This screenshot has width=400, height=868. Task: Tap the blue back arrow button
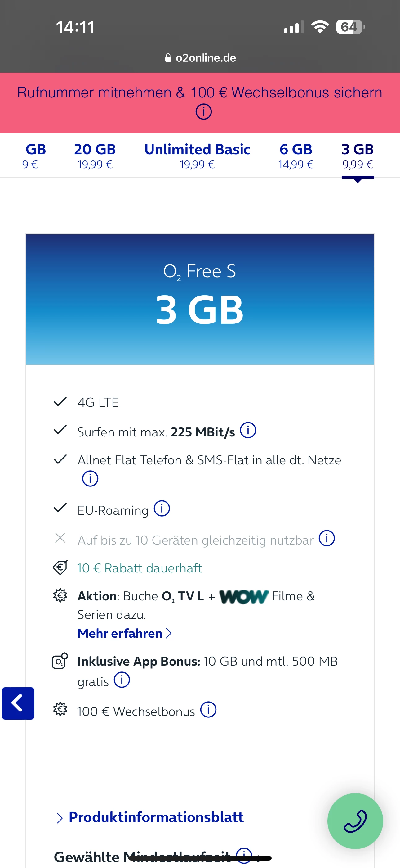18,703
